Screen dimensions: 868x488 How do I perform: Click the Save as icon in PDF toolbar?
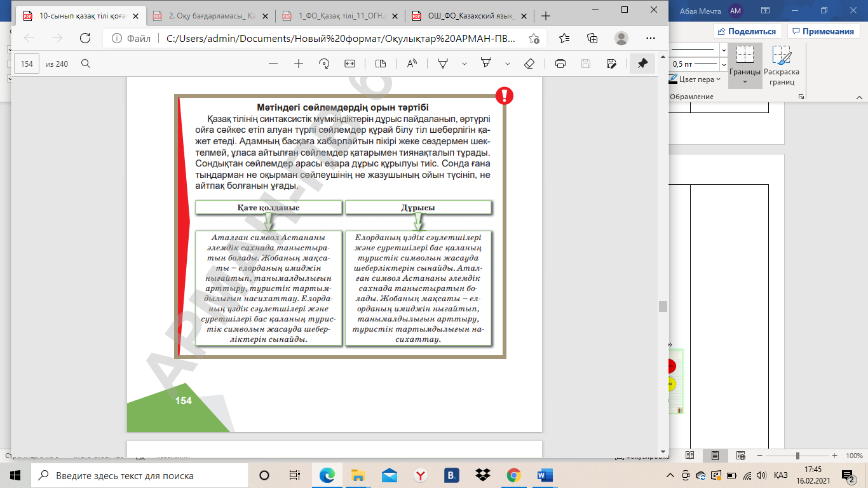pos(611,64)
